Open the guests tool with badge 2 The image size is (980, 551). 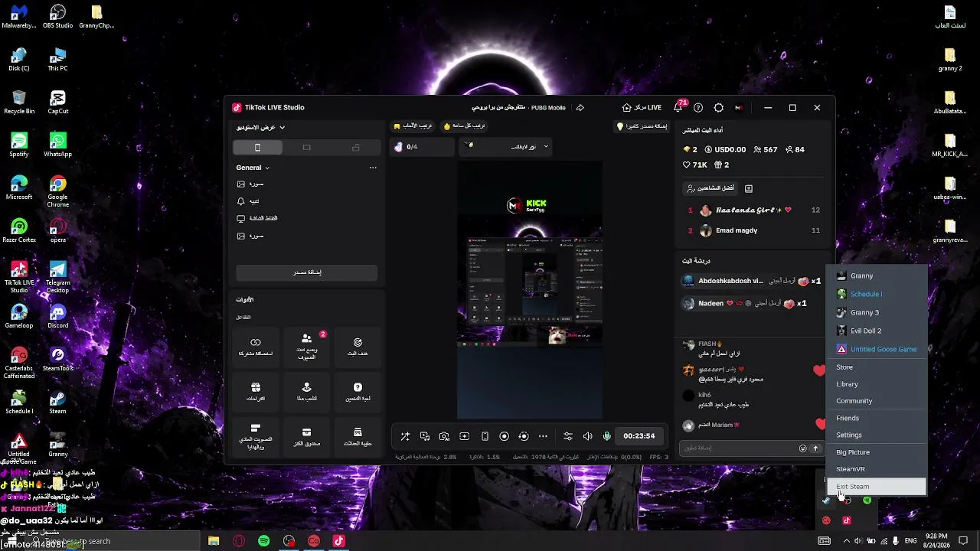(306, 347)
